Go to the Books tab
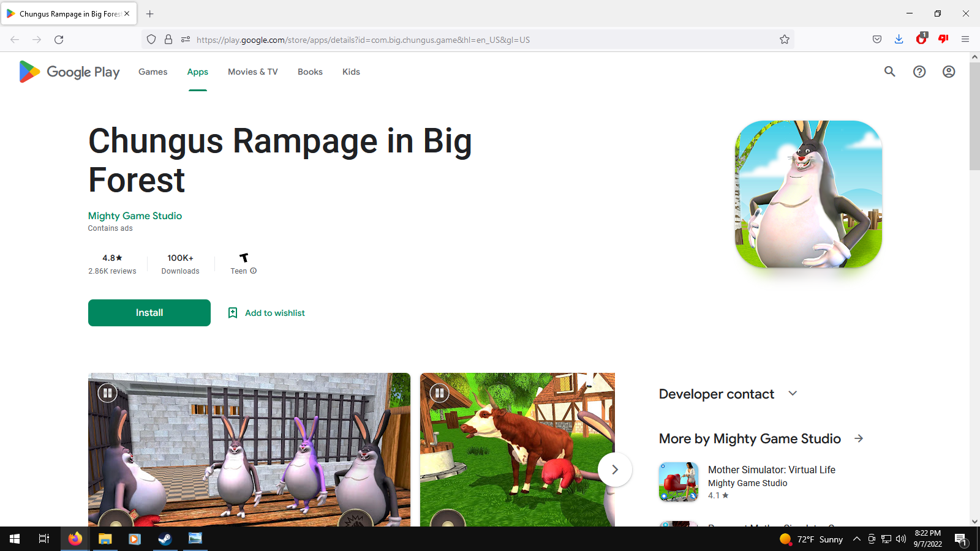This screenshot has width=980, height=551. pyautogui.click(x=310, y=72)
